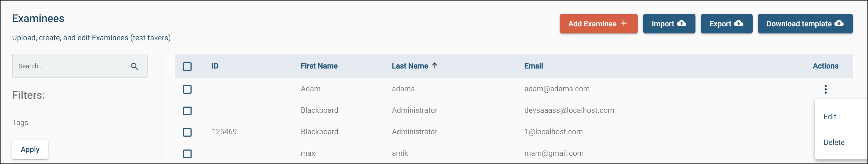
Task: Toggle the select-all header checkbox
Action: pyautogui.click(x=187, y=66)
